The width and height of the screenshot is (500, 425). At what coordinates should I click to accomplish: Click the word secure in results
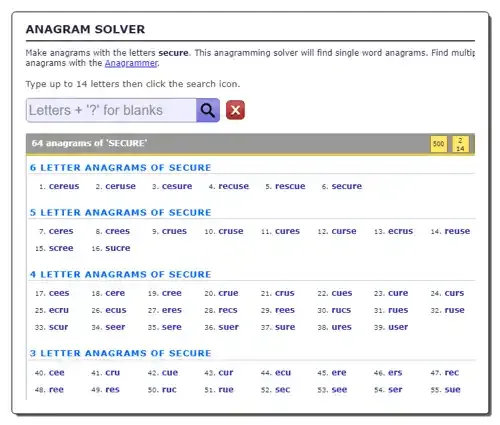347,186
